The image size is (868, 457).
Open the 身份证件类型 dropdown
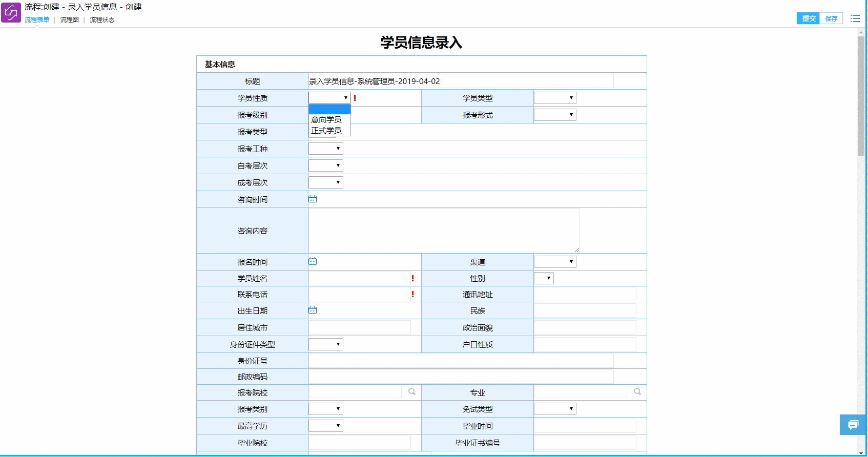tap(326, 344)
